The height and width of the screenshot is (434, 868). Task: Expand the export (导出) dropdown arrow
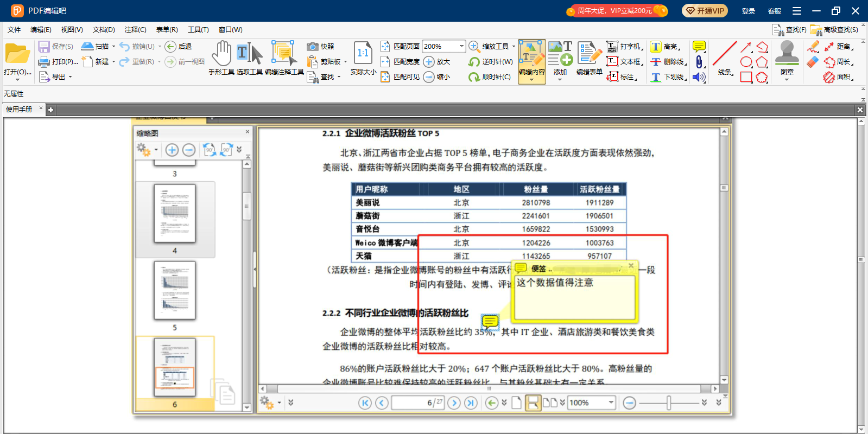[70, 77]
